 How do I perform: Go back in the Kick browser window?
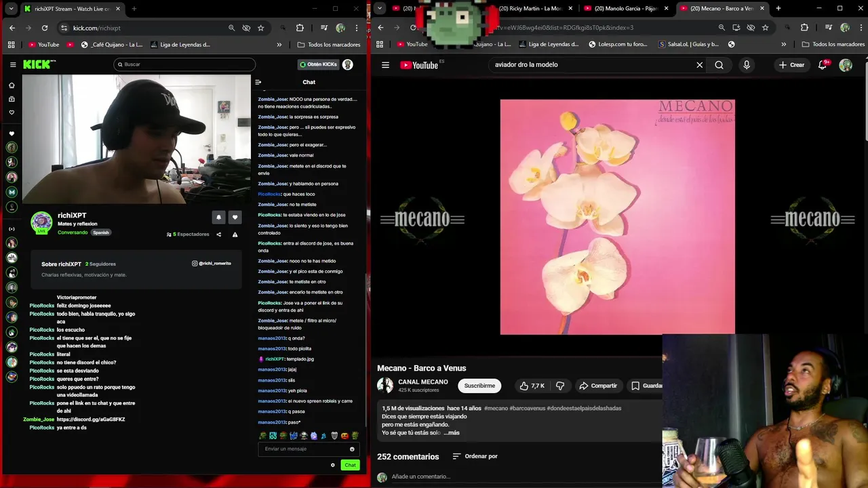[12, 28]
